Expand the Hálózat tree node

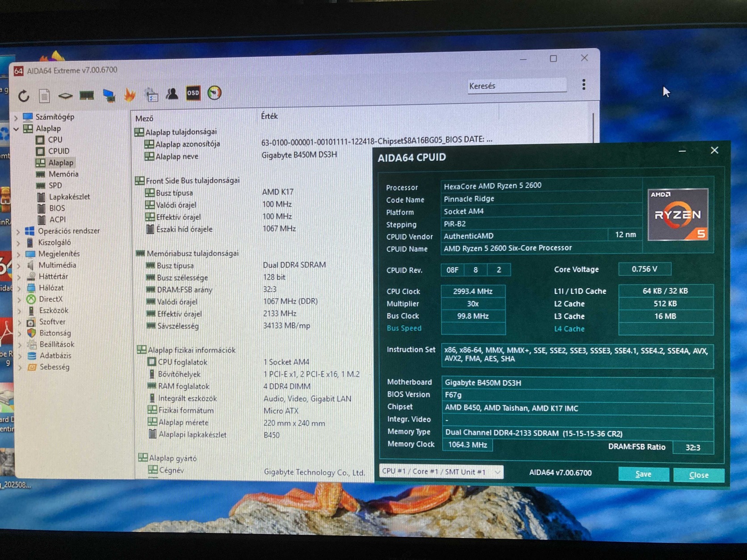click(x=19, y=288)
